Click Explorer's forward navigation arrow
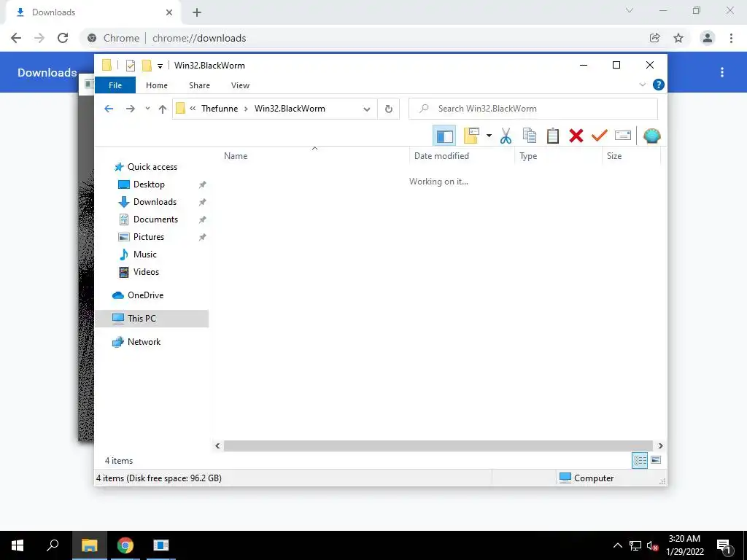Viewport: 747px width, 560px height. click(130, 109)
